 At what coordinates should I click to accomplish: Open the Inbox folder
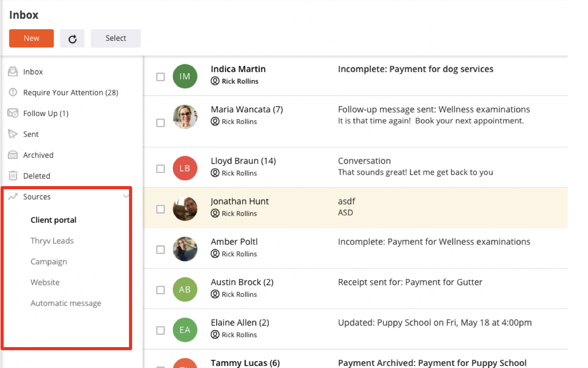click(x=33, y=72)
